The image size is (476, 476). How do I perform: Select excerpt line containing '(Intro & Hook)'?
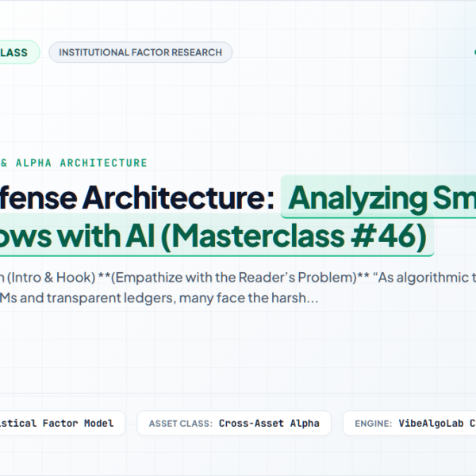[x=238, y=278]
